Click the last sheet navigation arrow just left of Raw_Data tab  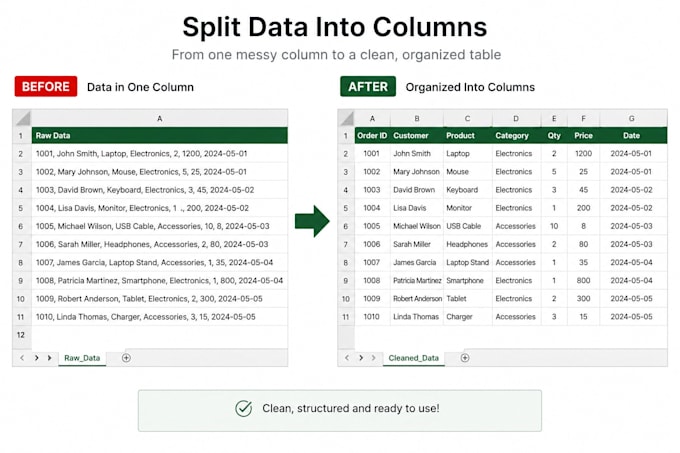click(x=49, y=358)
